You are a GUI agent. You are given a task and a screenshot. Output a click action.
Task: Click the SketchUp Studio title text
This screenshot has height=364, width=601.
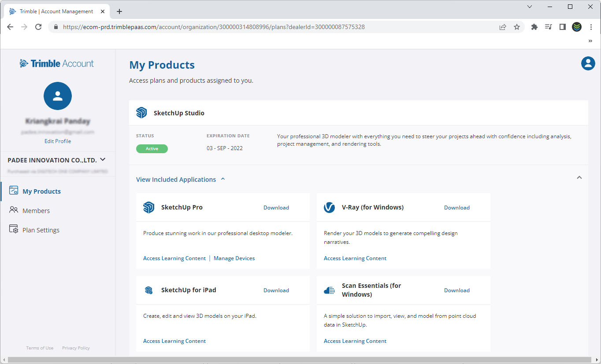pyautogui.click(x=179, y=113)
